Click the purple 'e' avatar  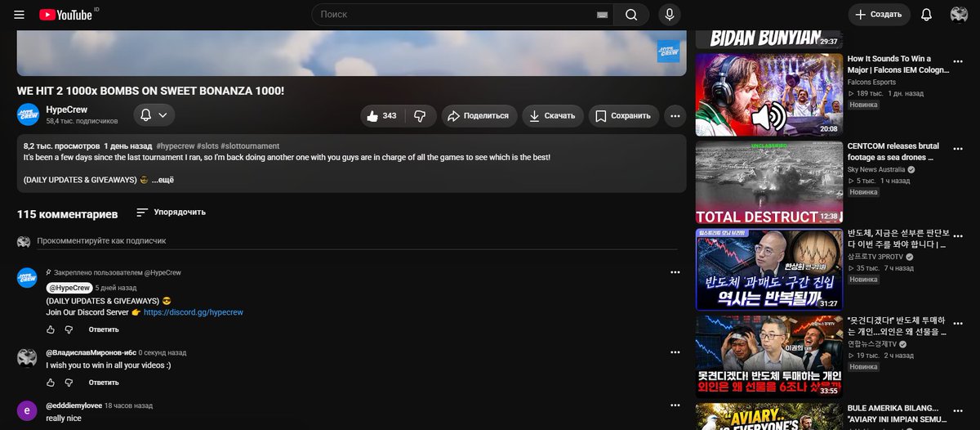coord(27,410)
